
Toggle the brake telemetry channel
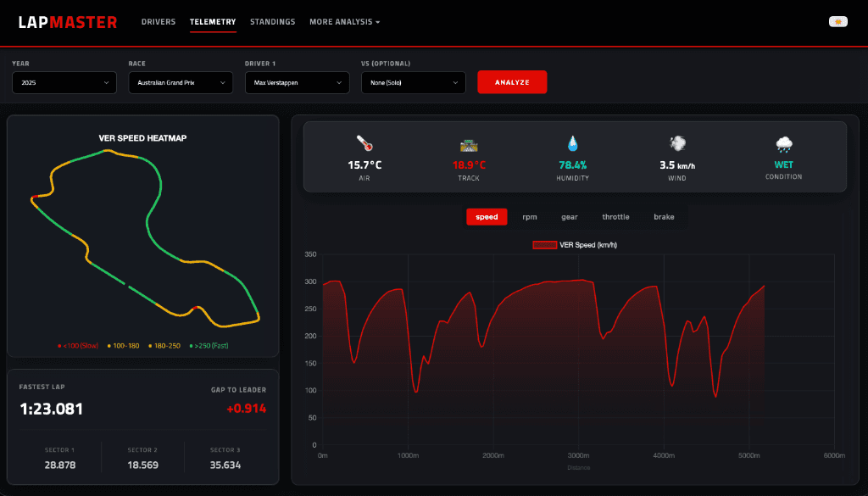[x=664, y=217]
